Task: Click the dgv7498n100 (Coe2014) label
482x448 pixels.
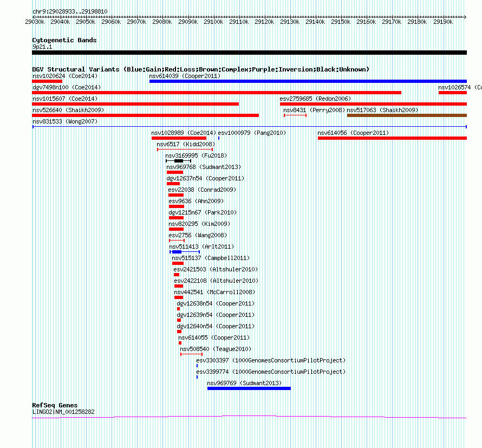Action: tap(67, 87)
